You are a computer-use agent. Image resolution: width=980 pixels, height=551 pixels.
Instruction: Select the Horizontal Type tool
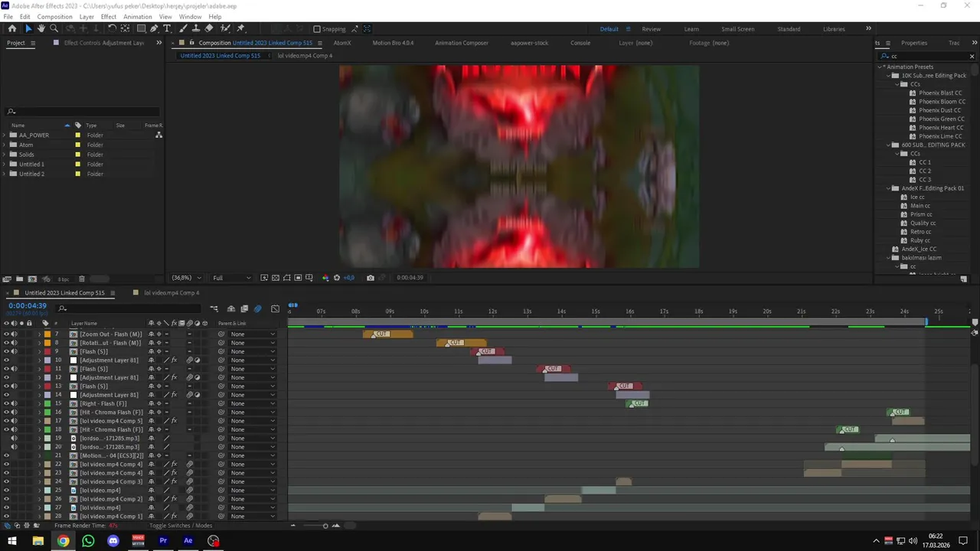click(167, 29)
